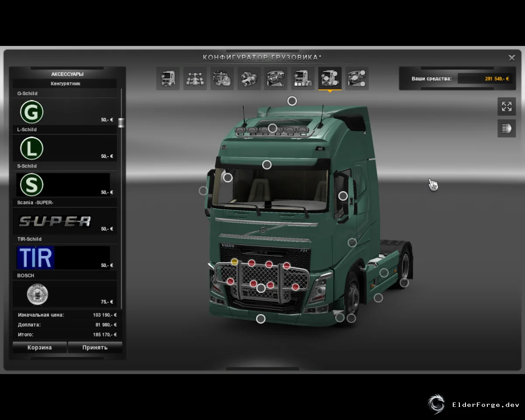Open the engine configuration tab
The height and width of the screenshot is (420, 525).
[x=222, y=79]
